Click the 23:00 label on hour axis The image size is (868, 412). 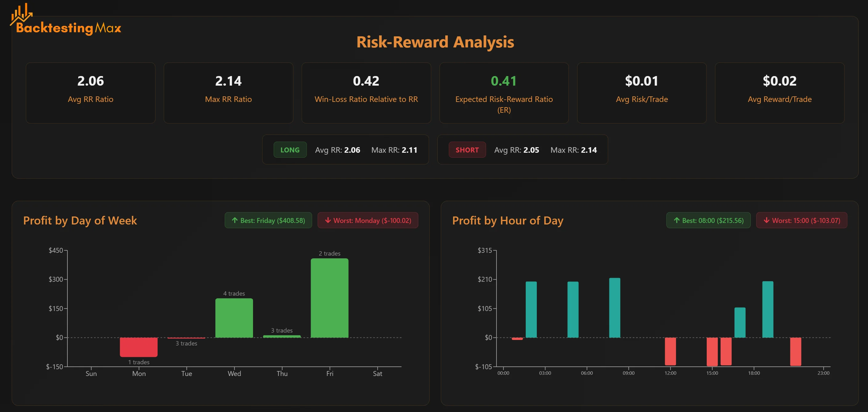[x=823, y=373]
